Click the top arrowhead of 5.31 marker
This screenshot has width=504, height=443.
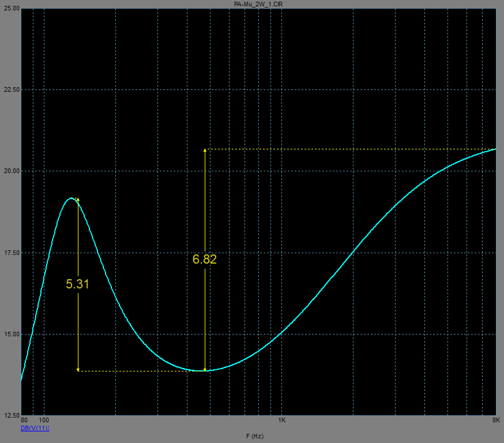click(x=77, y=200)
